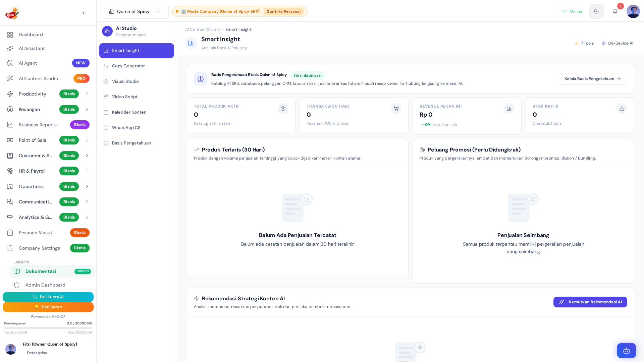Open the Quinn of Spicy company dropdown
644x362 pixels.
coord(135,11)
